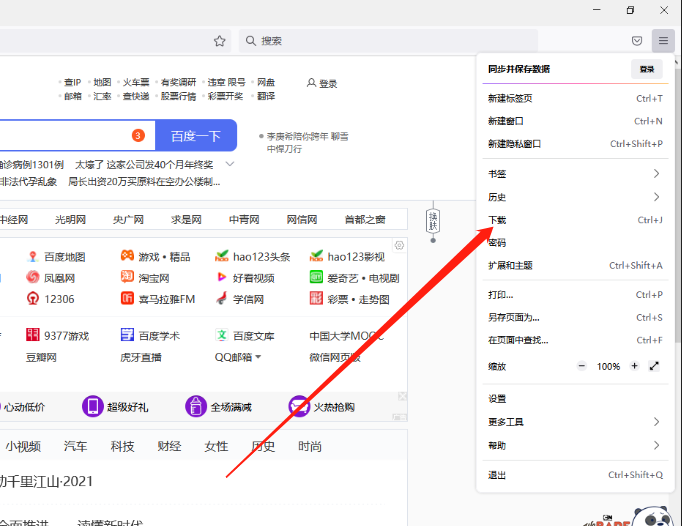Select 在页面中查找... menu item
Image resolution: width=682 pixels, height=526 pixels.
click(575, 340)
